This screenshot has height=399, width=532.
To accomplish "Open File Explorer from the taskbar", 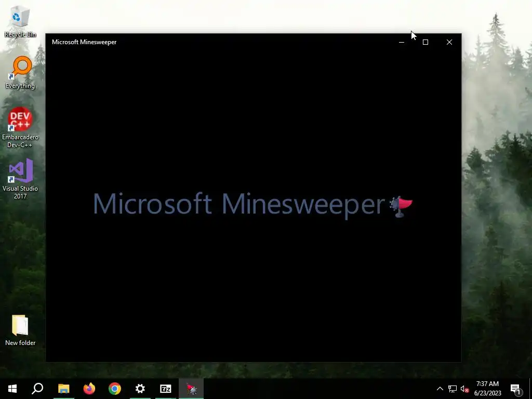I will click(63, 389).
